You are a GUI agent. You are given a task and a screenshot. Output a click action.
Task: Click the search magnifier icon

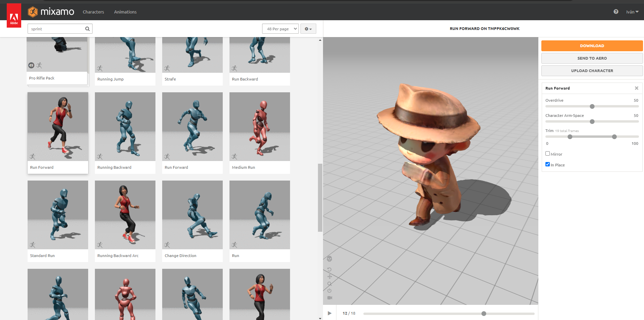87,29
